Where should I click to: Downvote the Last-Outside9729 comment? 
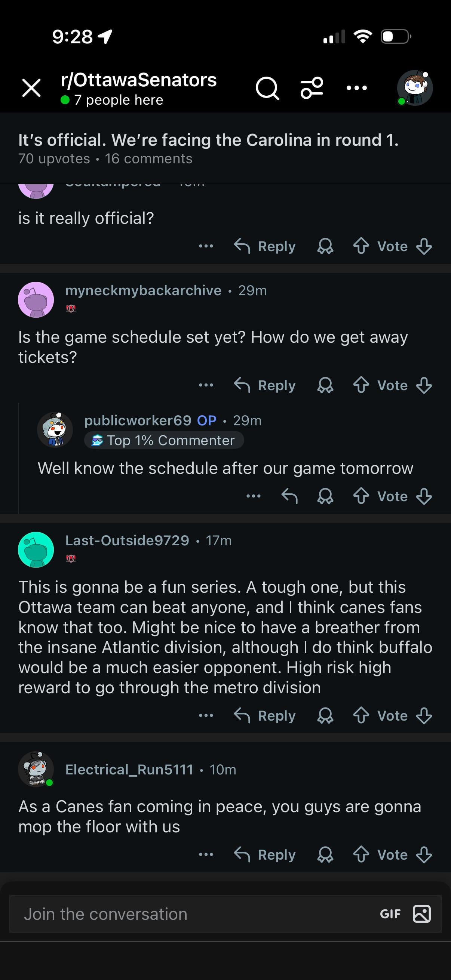point(424,716)
